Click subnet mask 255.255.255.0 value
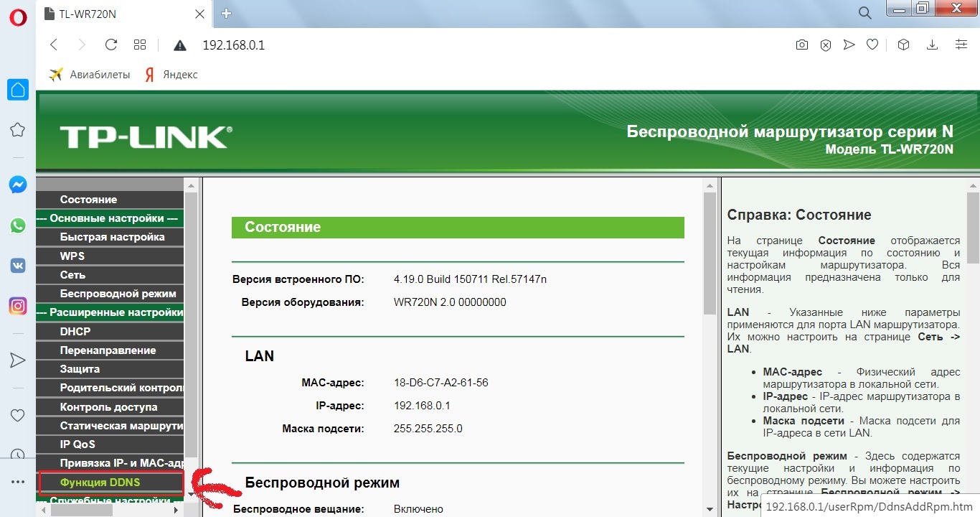980x517 pixels. [x=428, y=429]
